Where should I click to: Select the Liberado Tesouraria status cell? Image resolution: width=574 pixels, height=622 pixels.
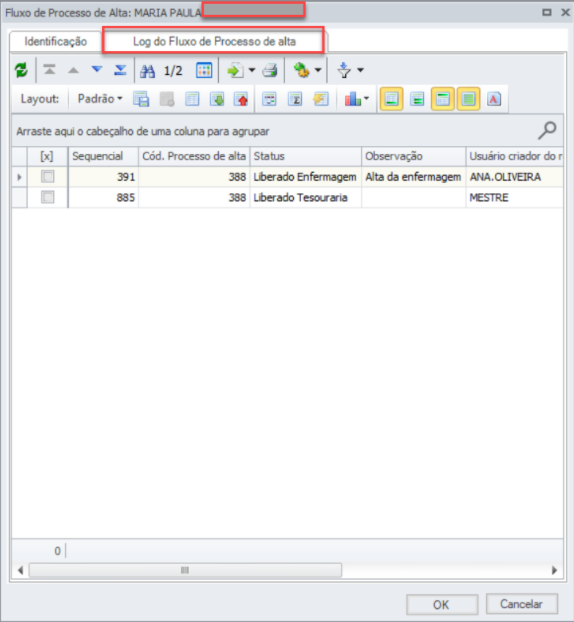305,198
